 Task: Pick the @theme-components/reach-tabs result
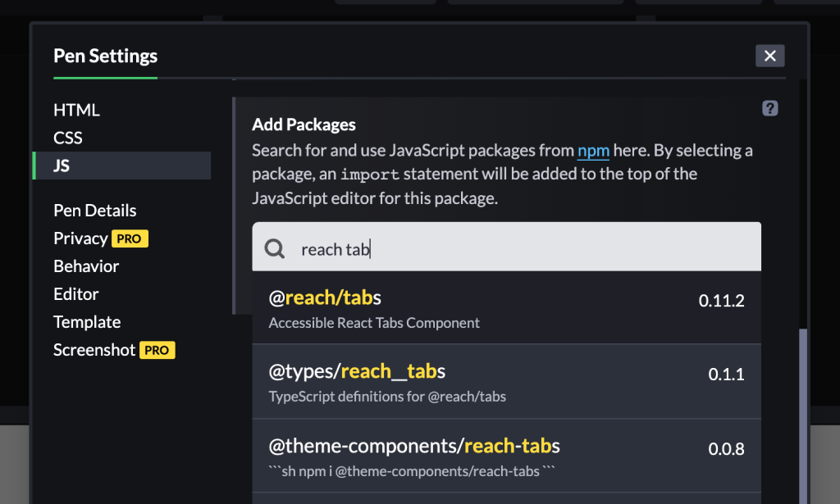click(x=506, y=456)
